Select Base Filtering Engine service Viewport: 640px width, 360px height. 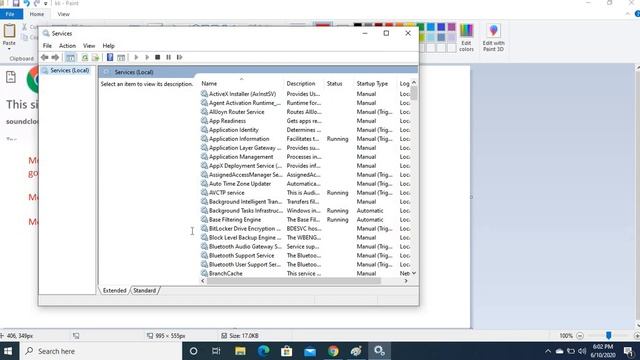(x=235, y=220)
